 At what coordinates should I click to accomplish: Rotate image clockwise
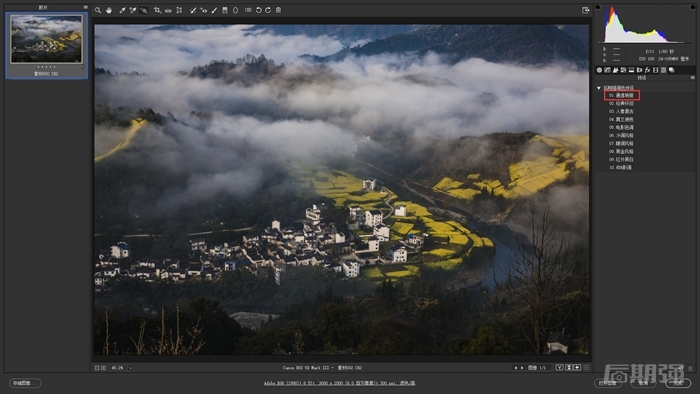[268, 10]
